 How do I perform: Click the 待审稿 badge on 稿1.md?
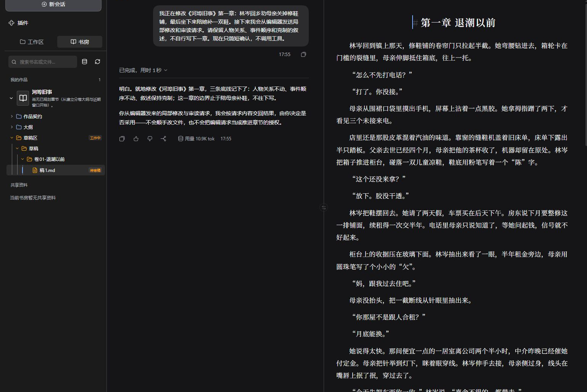[95, 170]
